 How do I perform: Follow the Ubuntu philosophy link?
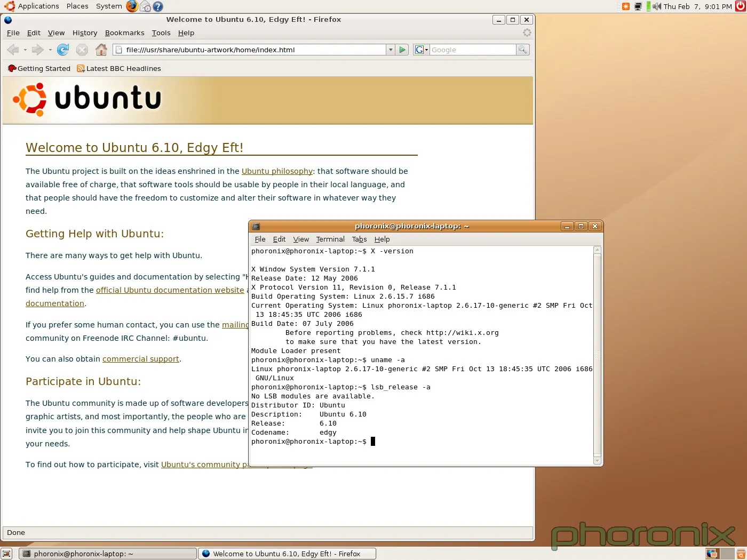[277, 171]
